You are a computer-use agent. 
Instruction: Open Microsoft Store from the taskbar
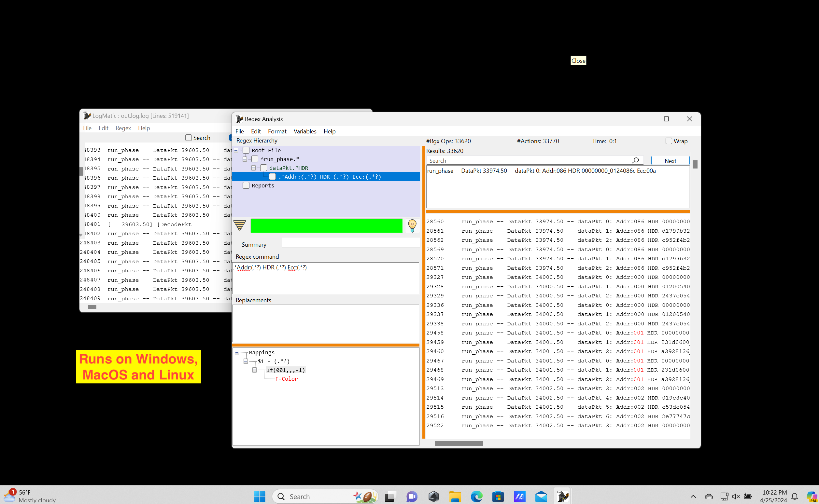[498, 496]
